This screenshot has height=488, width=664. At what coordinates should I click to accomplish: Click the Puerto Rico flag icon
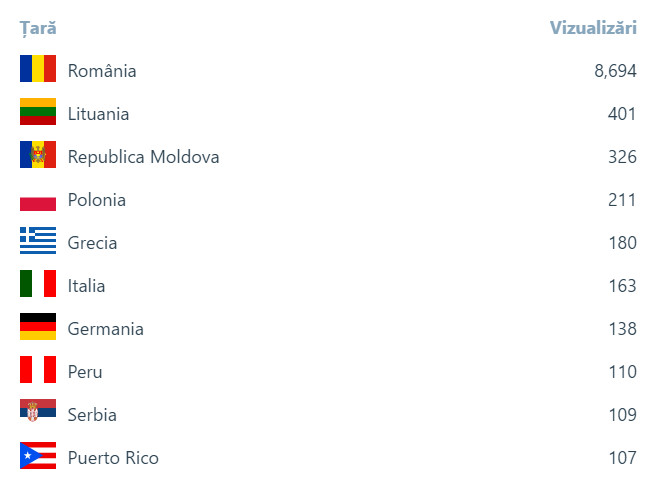(38, 456)
